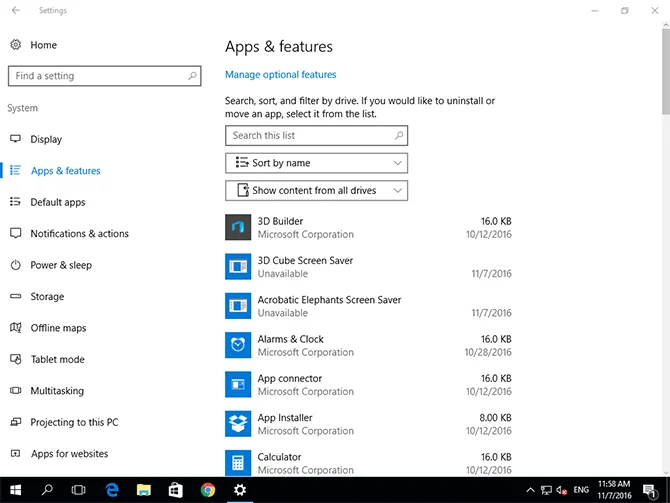This screenshot has width=670, height=503.
Task: Open the Action Center notification icon
Action: (x=650, y=491)
